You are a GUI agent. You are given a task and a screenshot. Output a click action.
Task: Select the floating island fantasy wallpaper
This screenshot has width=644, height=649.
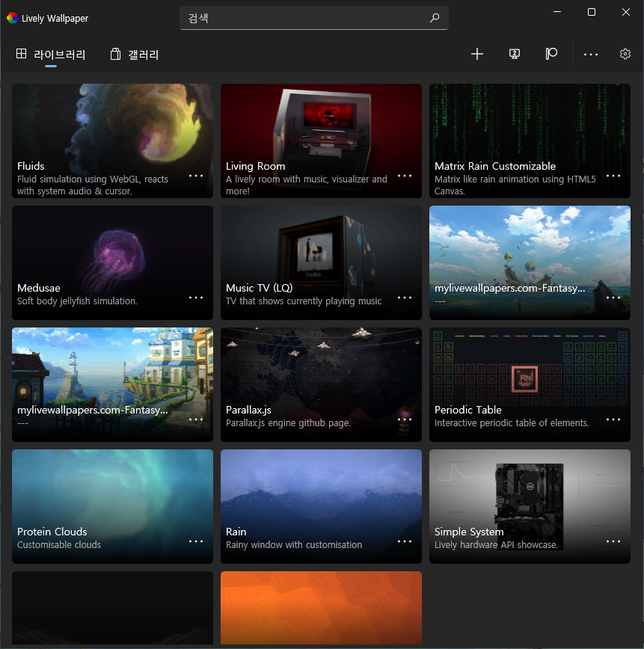point(530,263)
